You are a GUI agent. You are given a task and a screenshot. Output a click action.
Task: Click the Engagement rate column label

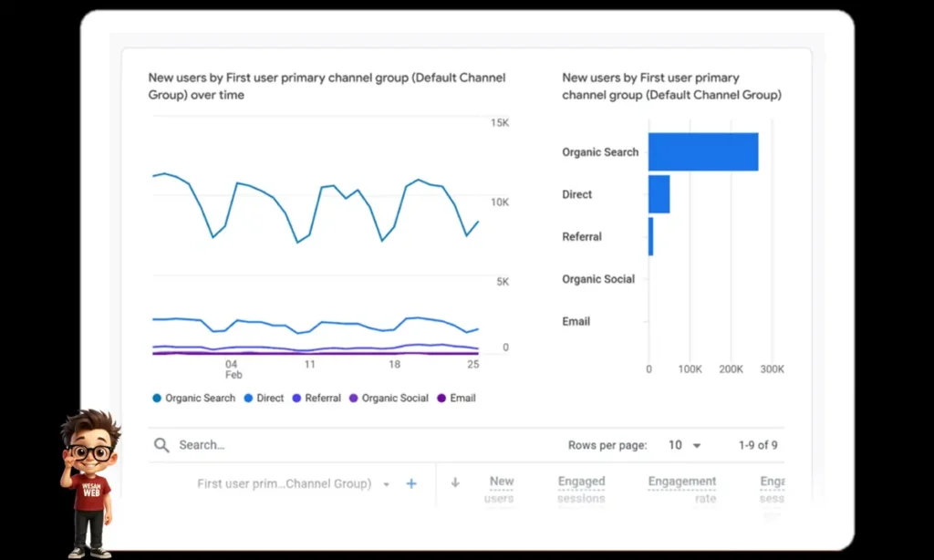click(x=681, y=486)
